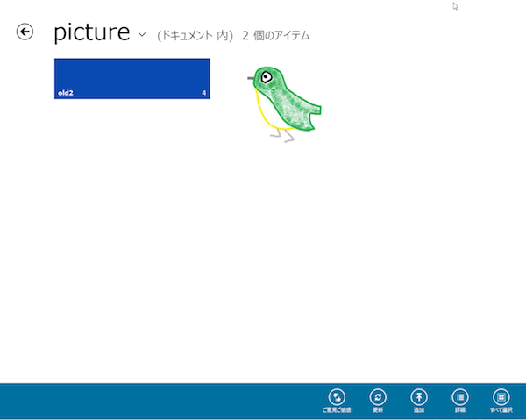Go back using the circled arrow button
This screenshot has width=526, height=420.
click(25, 32)
